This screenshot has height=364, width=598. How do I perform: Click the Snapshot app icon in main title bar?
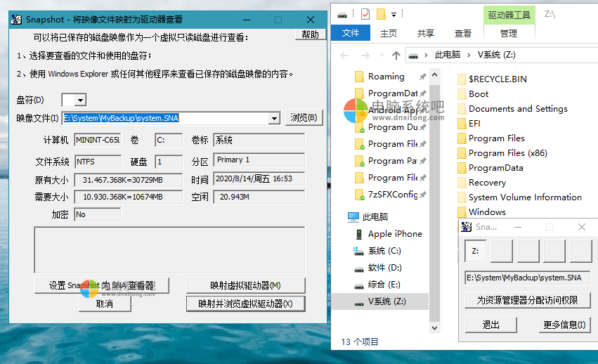coord(16,20)
